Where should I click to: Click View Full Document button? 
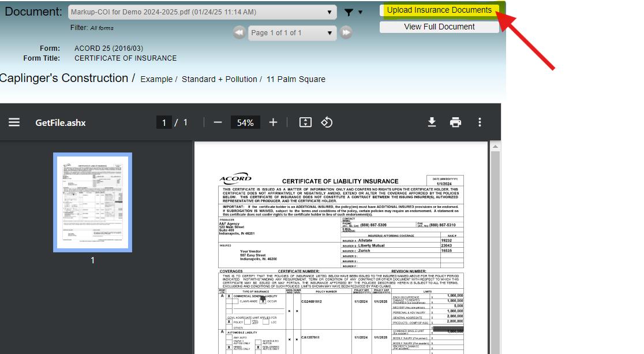pyautogui.click(x=439, y=27)
